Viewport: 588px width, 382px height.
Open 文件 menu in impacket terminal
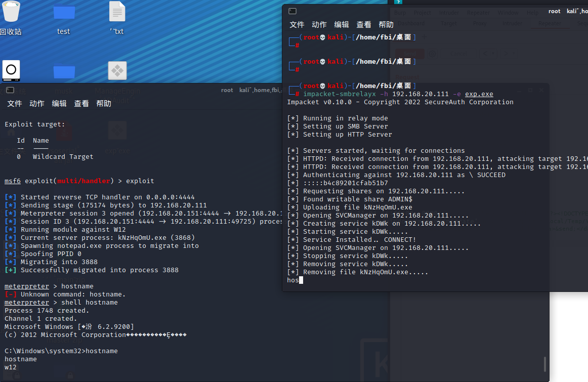297,24
